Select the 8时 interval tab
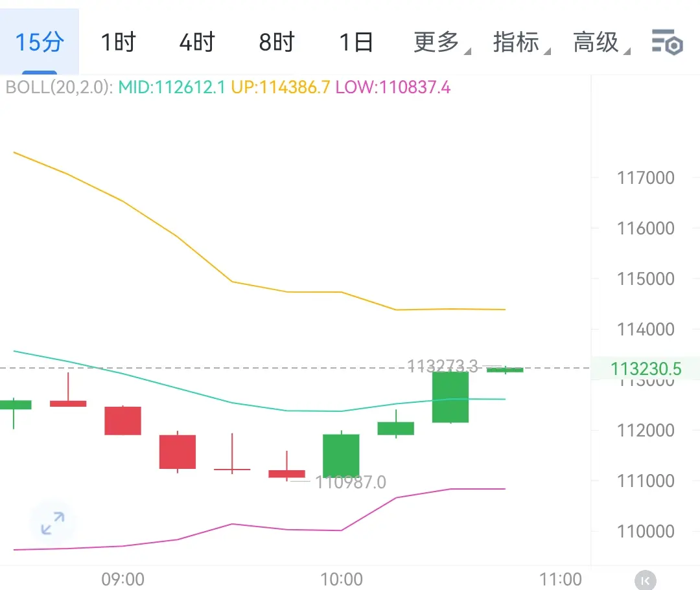700x590 pixels. (277, 43)
